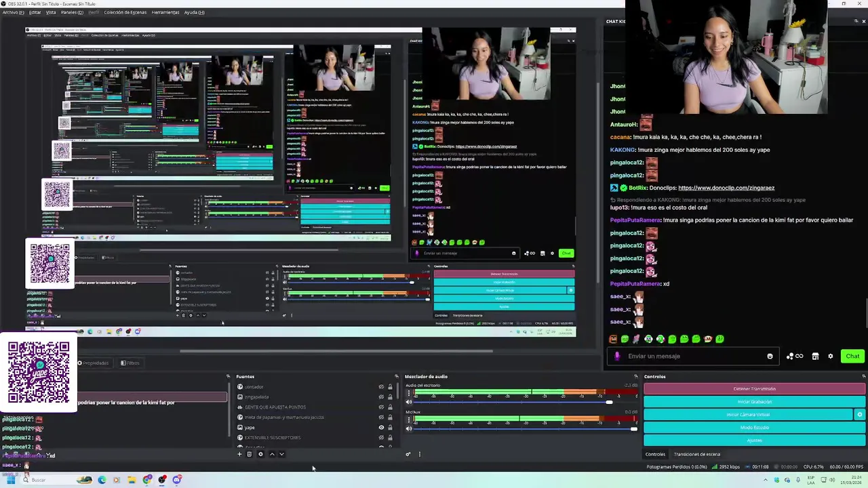Switch to Transiciones de escena tab
This screenshot has height=488, width=868.
click(x=696, y=454)
